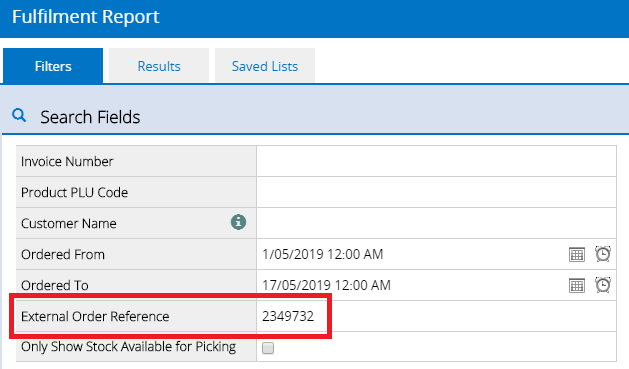
Task: Click the Ordered To date field
Action: click(411, 285)
